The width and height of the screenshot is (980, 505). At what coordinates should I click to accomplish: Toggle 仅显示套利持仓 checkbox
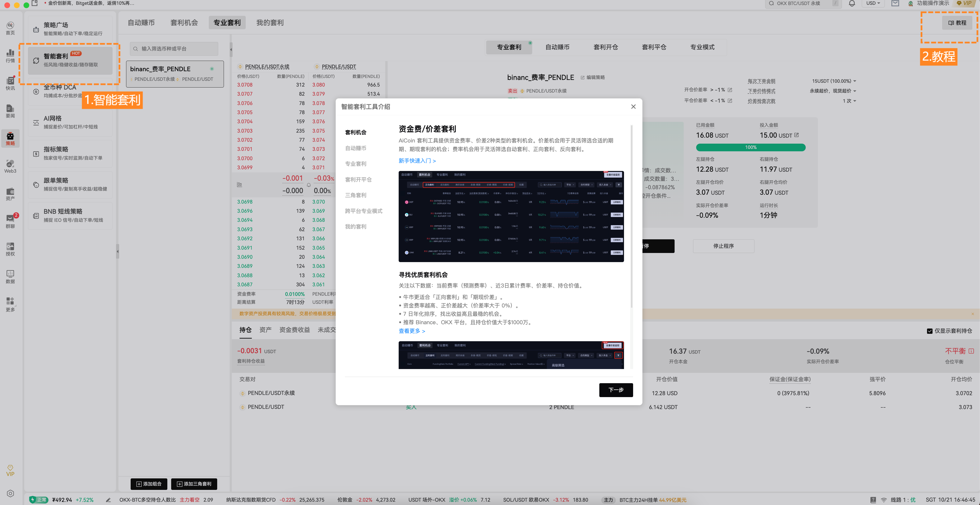coord(929,331)
